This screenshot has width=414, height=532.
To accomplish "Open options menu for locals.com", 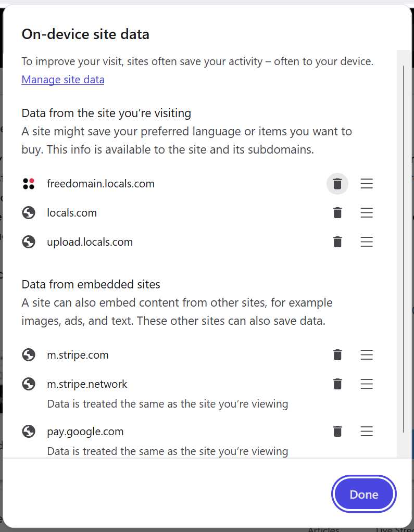I will click(x=367, y=213).
